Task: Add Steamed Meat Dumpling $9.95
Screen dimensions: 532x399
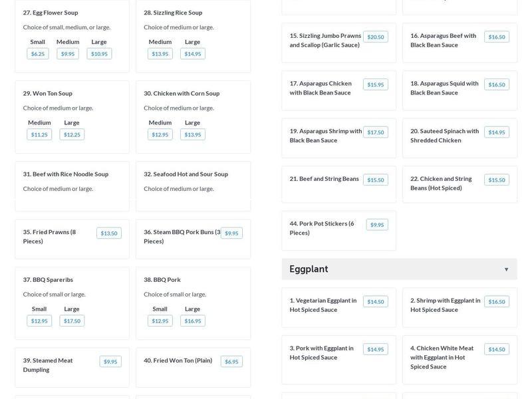Action: tap(110, 362)
